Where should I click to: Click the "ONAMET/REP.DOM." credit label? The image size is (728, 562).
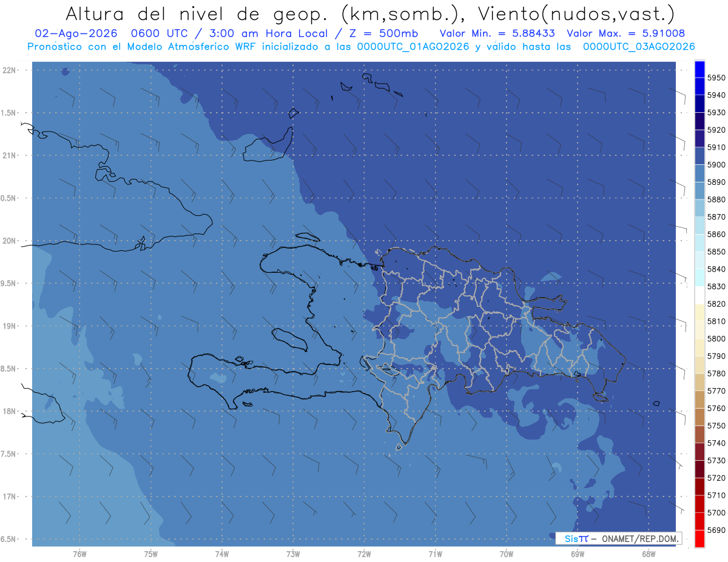[x=641, y=538]
